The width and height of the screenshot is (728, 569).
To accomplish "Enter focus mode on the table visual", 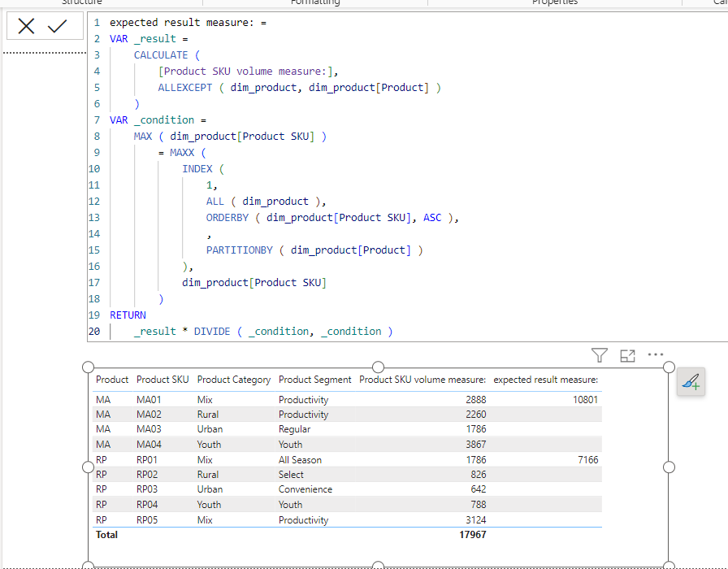I will tap(628, 356).
